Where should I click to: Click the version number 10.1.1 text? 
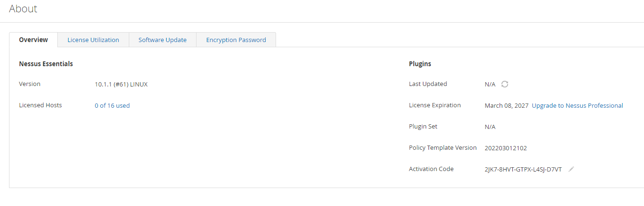121,84
